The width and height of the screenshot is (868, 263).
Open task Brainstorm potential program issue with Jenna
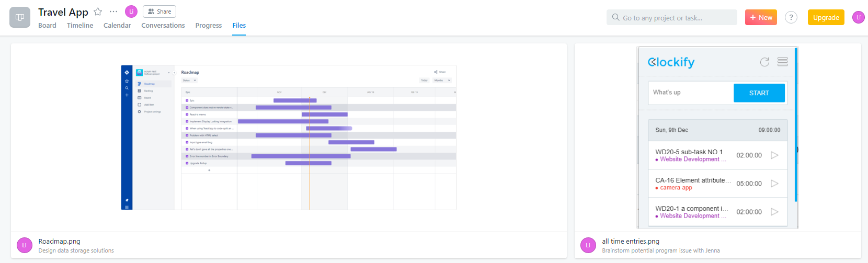point(661,250)
